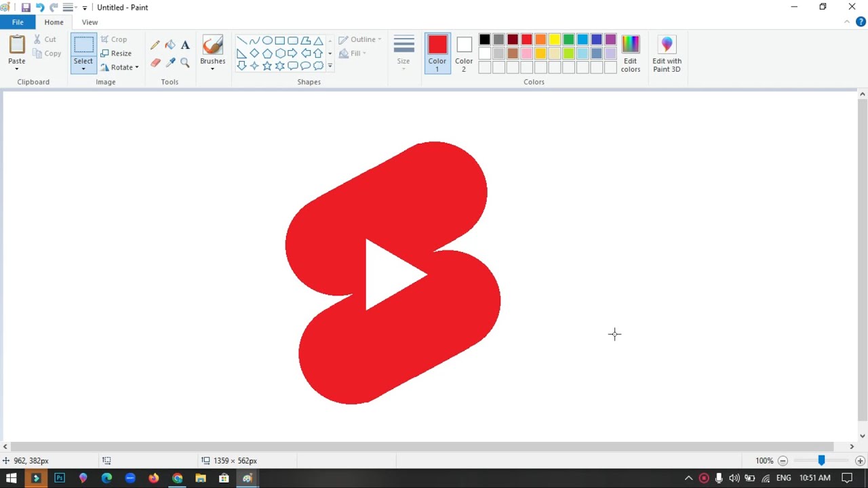Choose the Diamond shape
This screenshot has height=488, width=868.
tap(254, 53)
